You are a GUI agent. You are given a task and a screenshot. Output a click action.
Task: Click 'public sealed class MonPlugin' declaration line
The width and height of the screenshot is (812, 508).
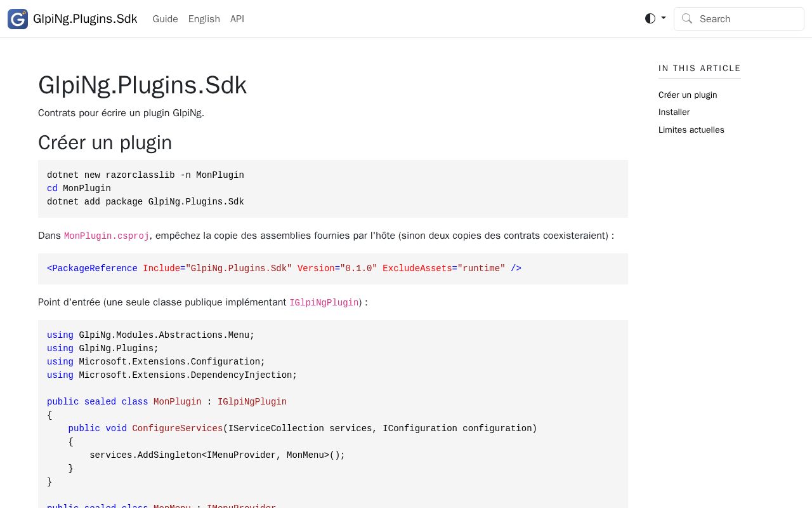167,402
